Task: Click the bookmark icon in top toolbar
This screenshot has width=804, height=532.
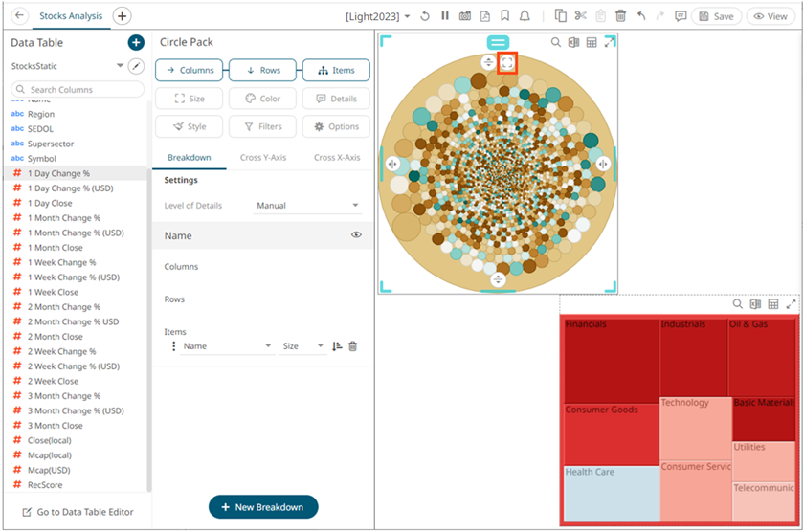Action: [x=504, y=16]
